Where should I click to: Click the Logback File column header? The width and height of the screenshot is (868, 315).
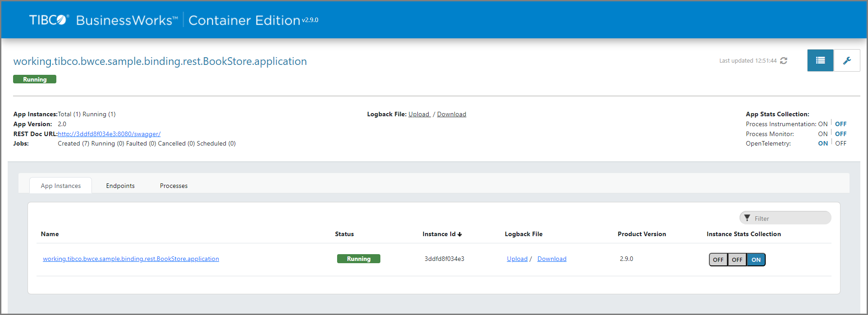[x=524, y=234]
